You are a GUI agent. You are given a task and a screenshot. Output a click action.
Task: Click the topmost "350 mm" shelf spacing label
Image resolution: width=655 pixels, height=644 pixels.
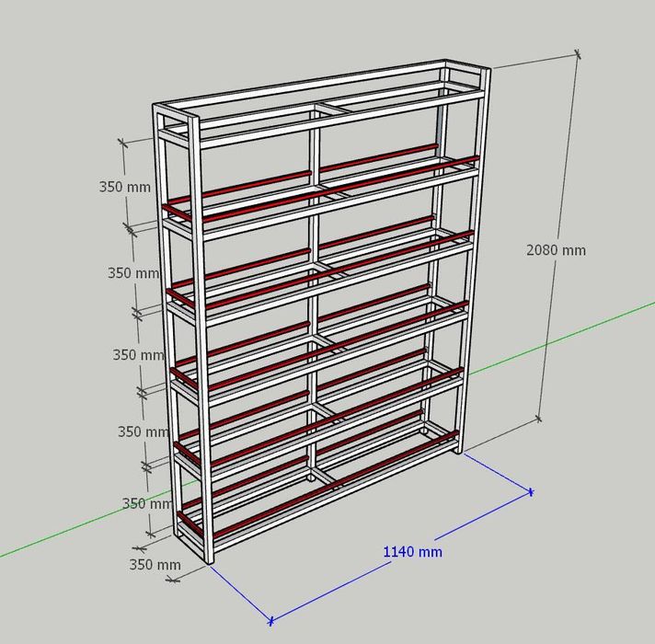coord(124,187)
